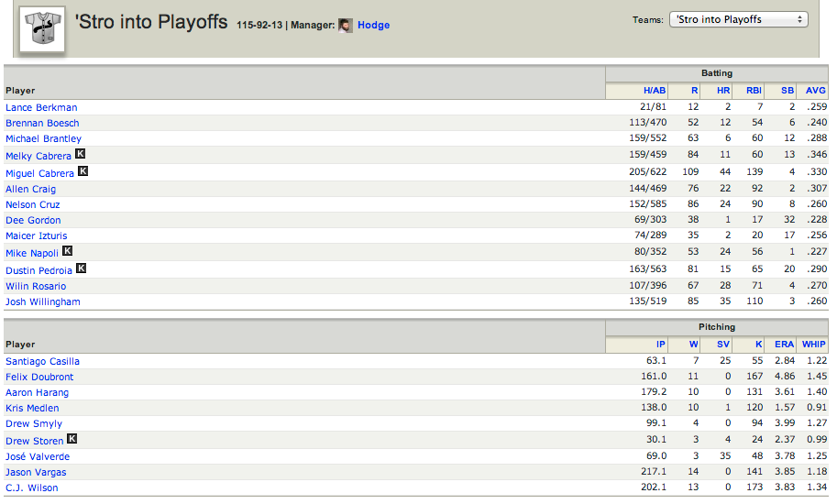
Task: Open Kris Medlen player page
Action: pos(32,408)
